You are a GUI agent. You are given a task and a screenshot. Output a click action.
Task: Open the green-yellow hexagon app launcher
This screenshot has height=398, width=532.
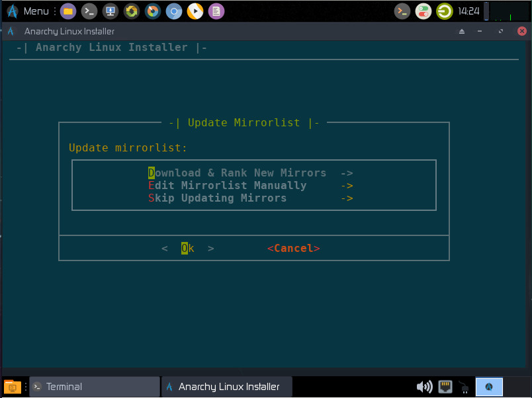132,11
